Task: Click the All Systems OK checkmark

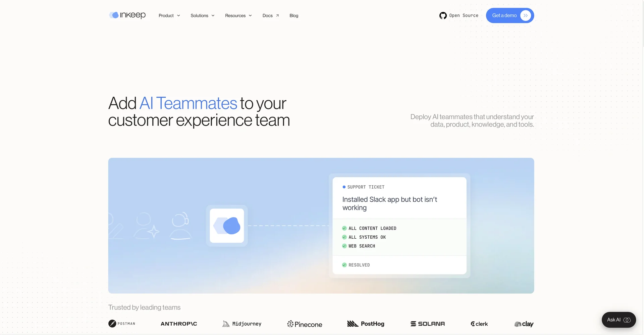Action: [344, 237]
